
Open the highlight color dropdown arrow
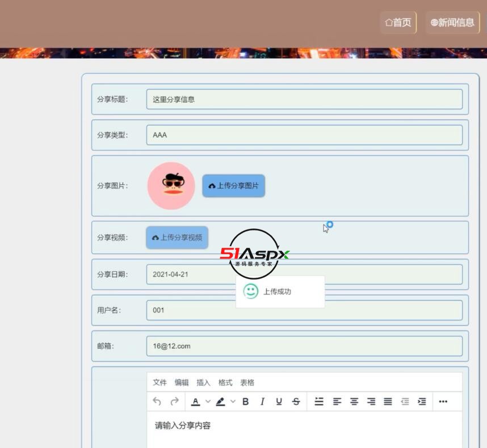click(233, 401)
